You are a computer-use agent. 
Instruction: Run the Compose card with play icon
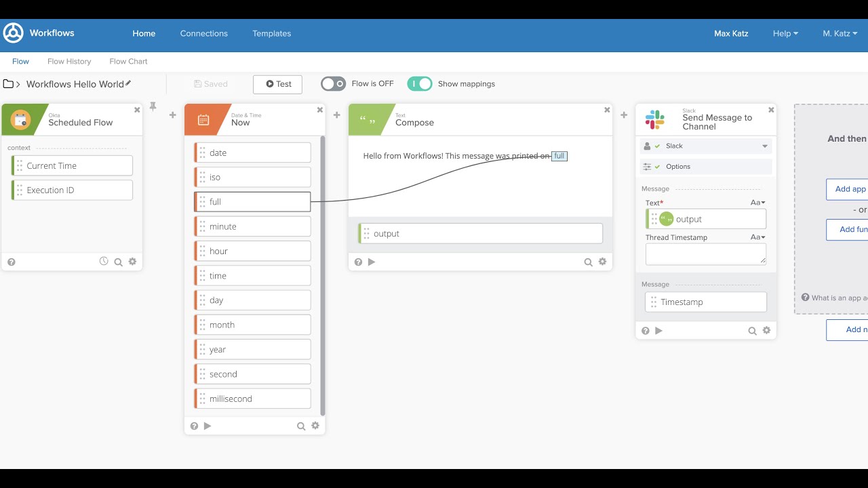(372, 262)
